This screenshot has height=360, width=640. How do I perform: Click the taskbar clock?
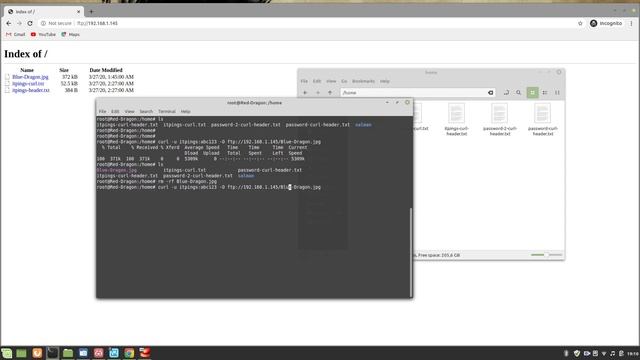633,353
